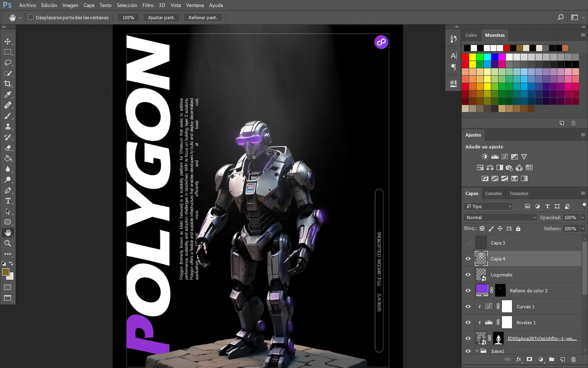This screenshot has height=368, width=588.
Task: Open the Filtro menu
Action: click(x=148, y=5)
